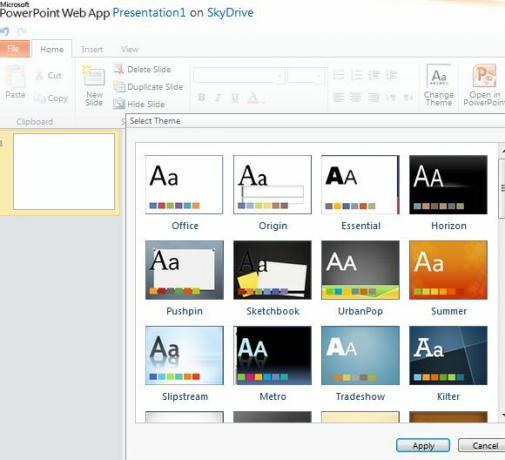Viewport: 505px width, 460px height.
Task: Select the Kilter theme thumbnail
Action: (448, 355)
